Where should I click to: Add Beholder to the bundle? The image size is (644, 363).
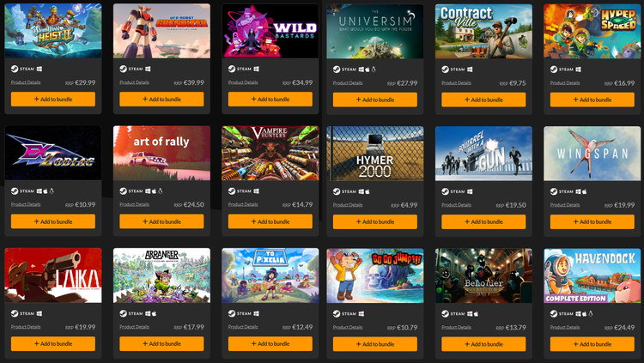pyautogui.click(x=483, y=344)
